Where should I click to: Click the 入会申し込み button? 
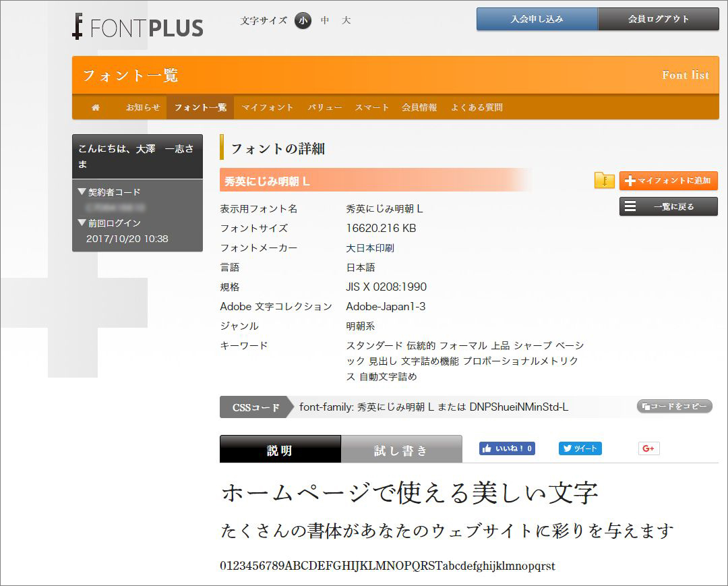point(537,19)
